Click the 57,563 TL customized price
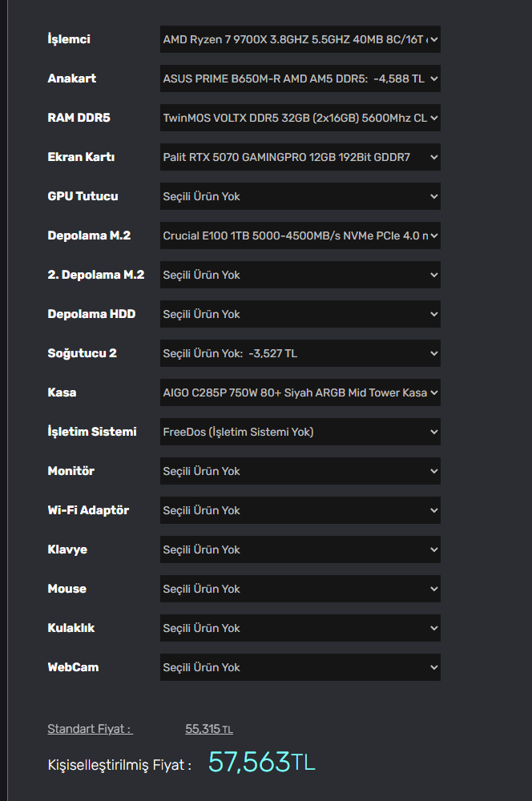The height and width of the screenshot is (801, 532). tap(261, 763)
